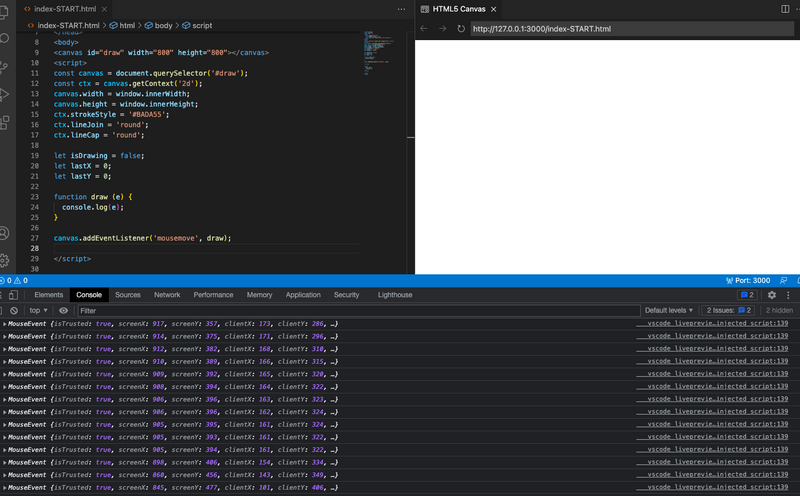Viewport: 800px width, 496px height.
Task: Click the live expression eye icon
Action: (x=64, y=311)
